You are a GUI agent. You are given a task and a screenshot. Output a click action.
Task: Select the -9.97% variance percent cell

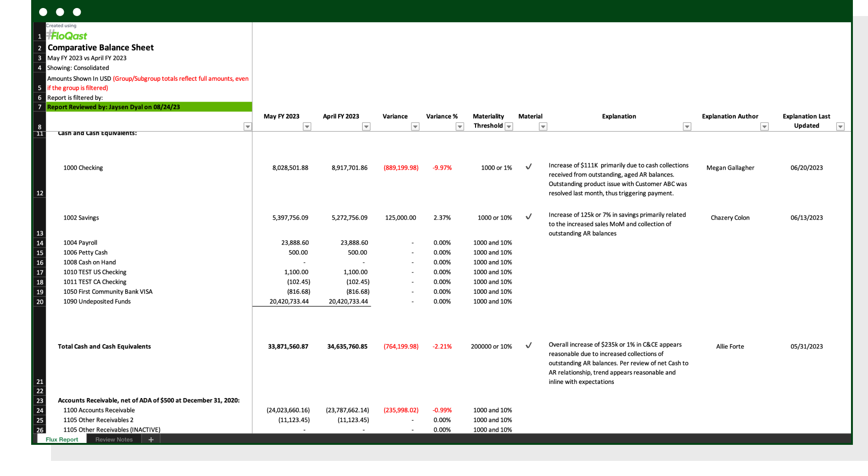pyautogui.click(x=442, y=168)
